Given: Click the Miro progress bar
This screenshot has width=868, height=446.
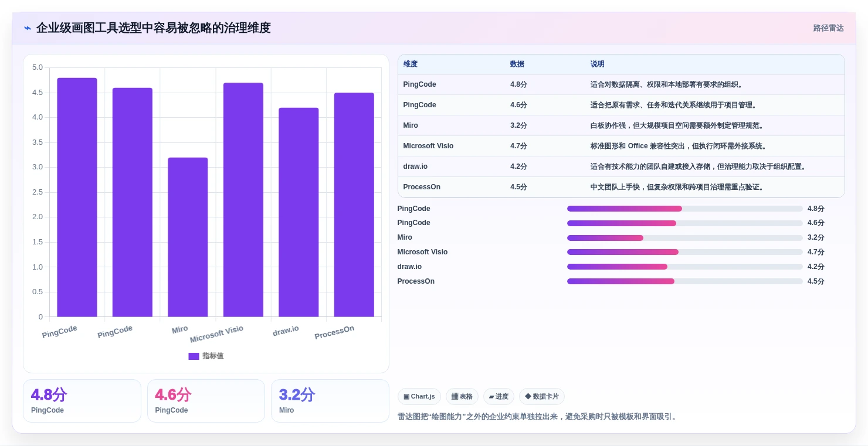Looking at the screenshot, I should [684, 238].
